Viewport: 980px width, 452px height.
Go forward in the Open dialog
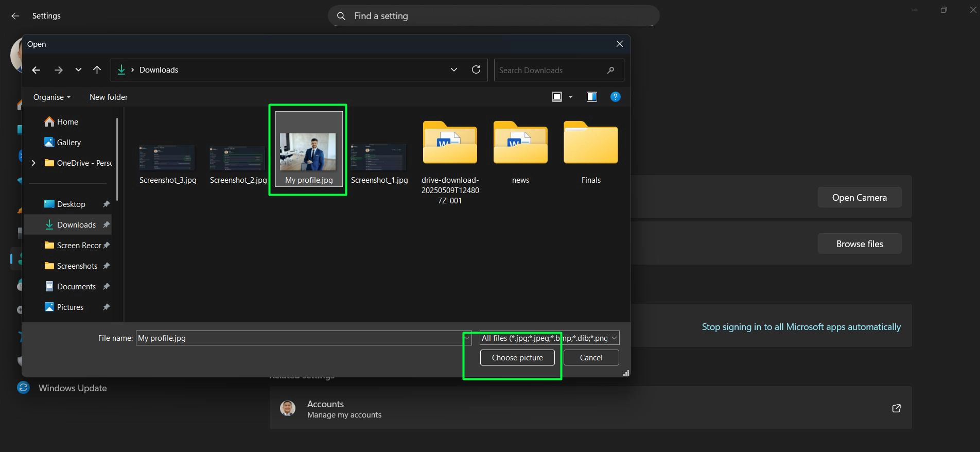[x=59, y=70]
